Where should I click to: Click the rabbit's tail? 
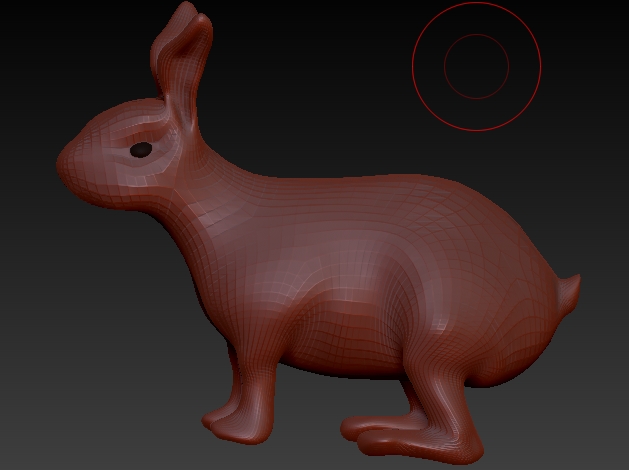tap(568, 296)
